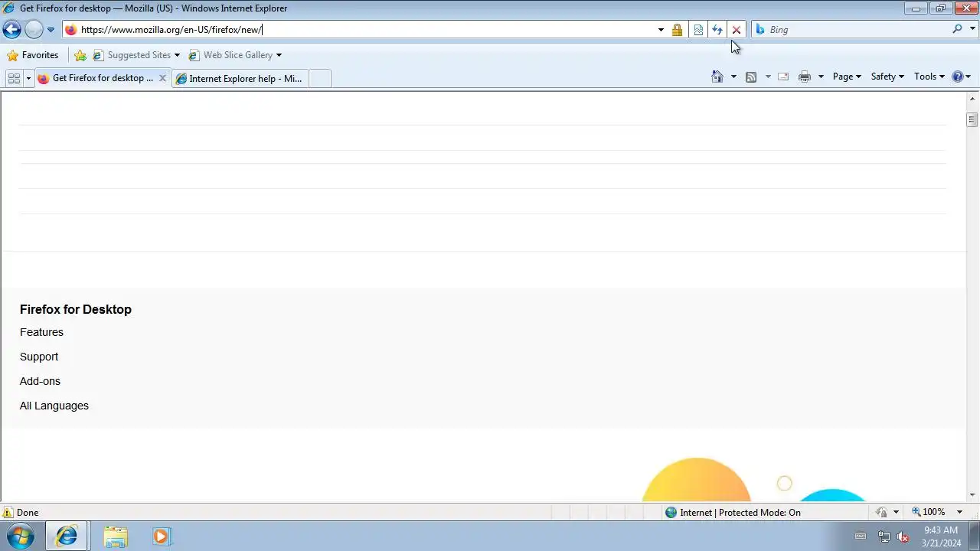
Task: Launch Windows Media Player from taskbar
Action: (x=161, y=536)
